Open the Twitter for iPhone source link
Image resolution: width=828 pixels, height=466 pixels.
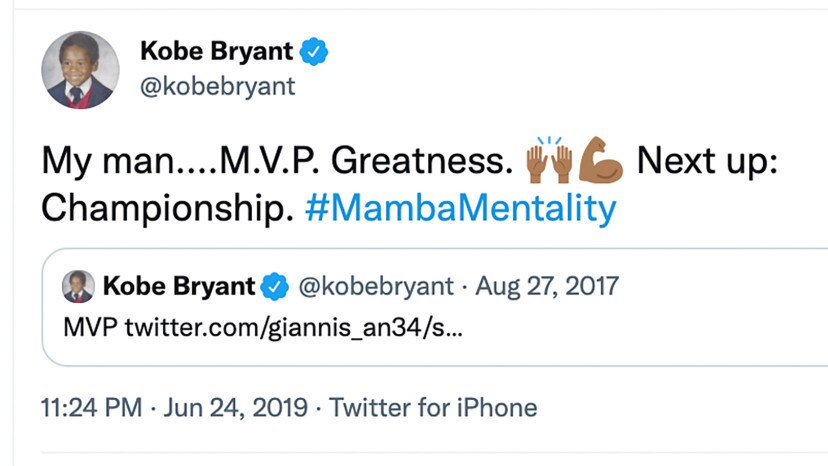coord(433,408)
